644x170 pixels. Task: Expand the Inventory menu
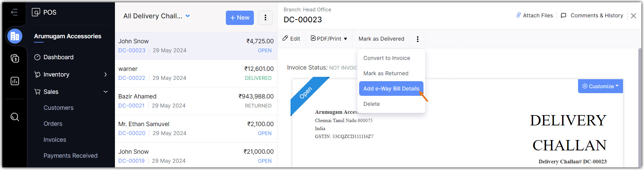pyautogui.click(x=105, y=75)
